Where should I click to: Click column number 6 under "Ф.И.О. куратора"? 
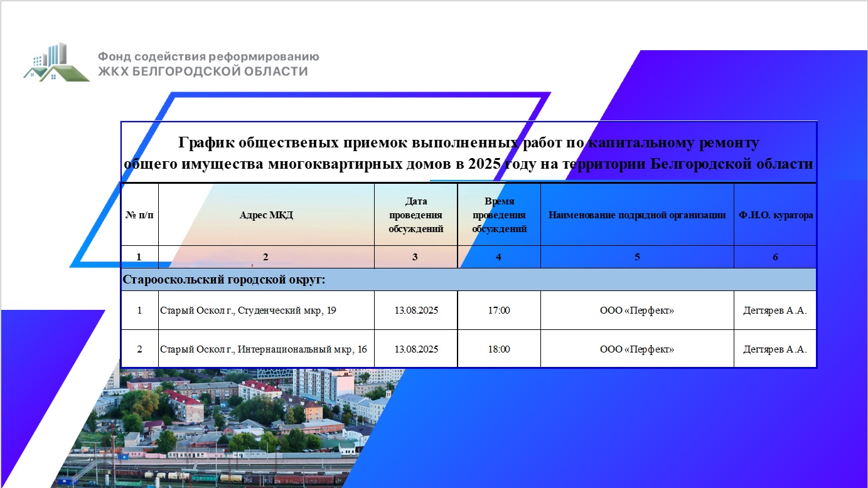pyautogui.click(x=775, y=257)
